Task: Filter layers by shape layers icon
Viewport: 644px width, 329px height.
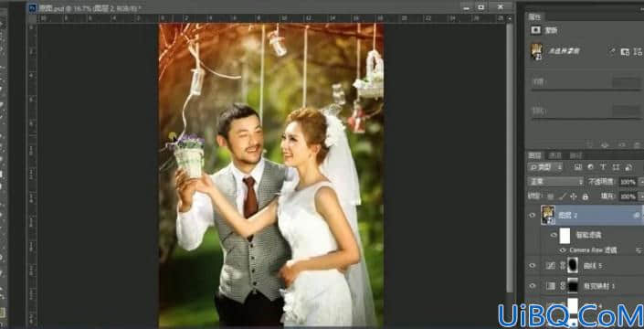Action: (616, 167)
